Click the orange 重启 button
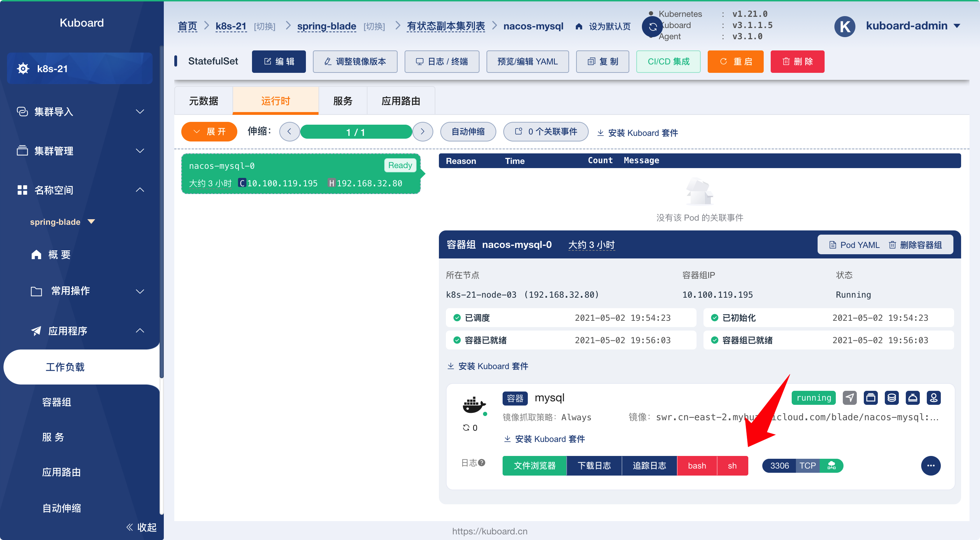The width and height of the screenshot is (980, 540). (735, 61)
